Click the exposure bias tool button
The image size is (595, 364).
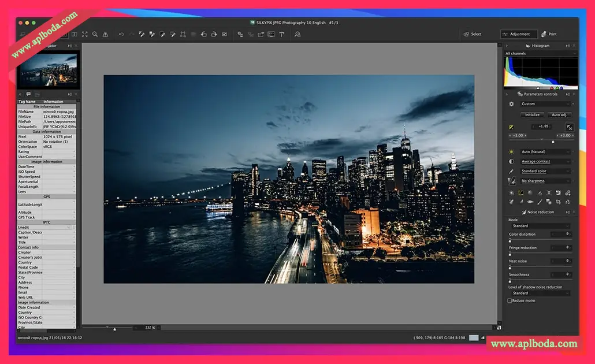click(511, 127)
